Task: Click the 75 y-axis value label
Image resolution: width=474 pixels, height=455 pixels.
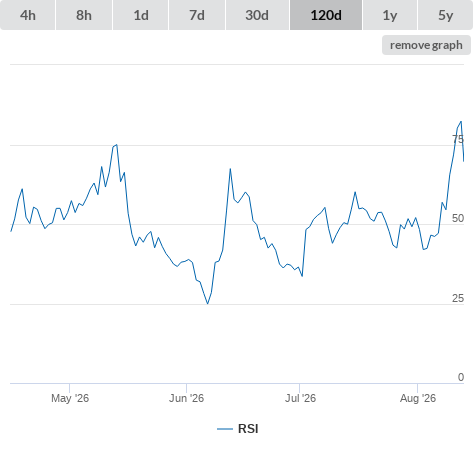Action: (458, 139)
